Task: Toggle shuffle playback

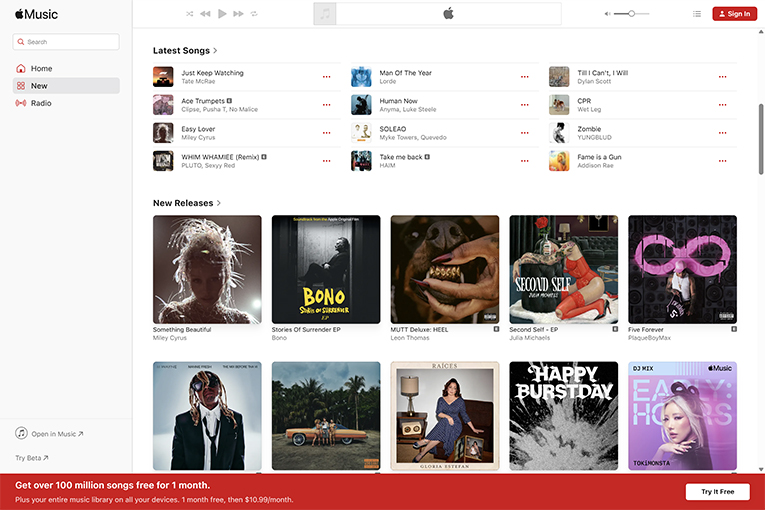Action: coord(189,14)
